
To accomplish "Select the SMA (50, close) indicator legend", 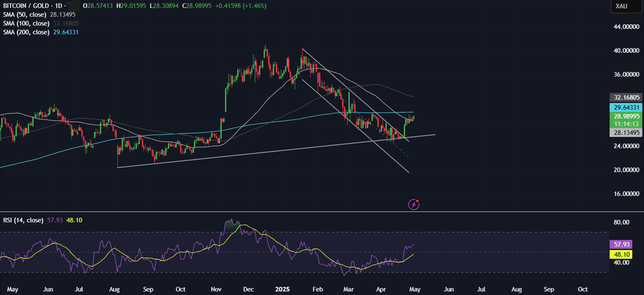I will coord(26,15).
